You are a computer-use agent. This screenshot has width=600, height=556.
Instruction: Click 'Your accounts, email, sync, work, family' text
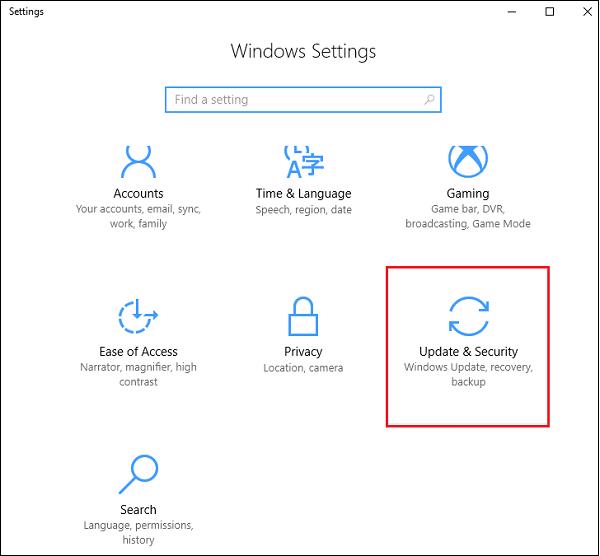pos(138,216)
